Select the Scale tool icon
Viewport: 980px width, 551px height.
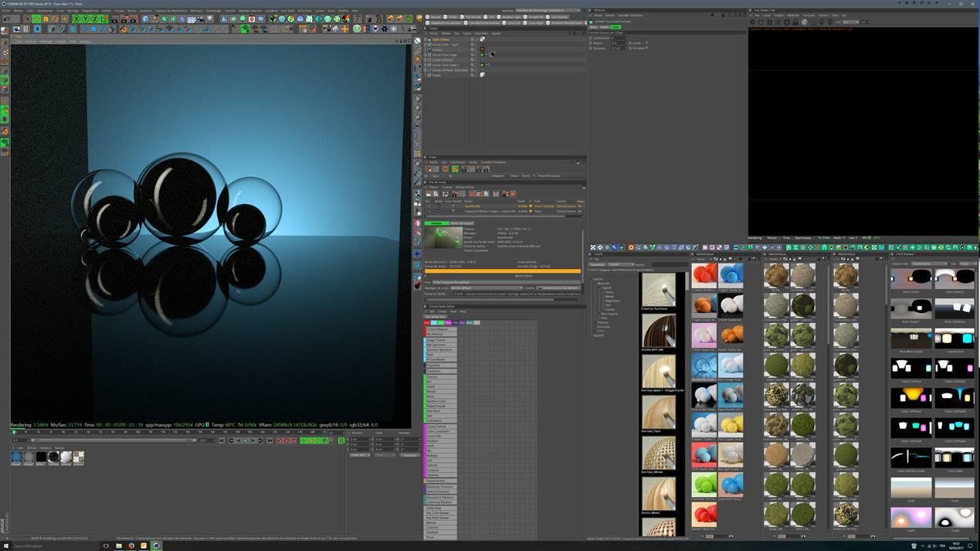46,19
